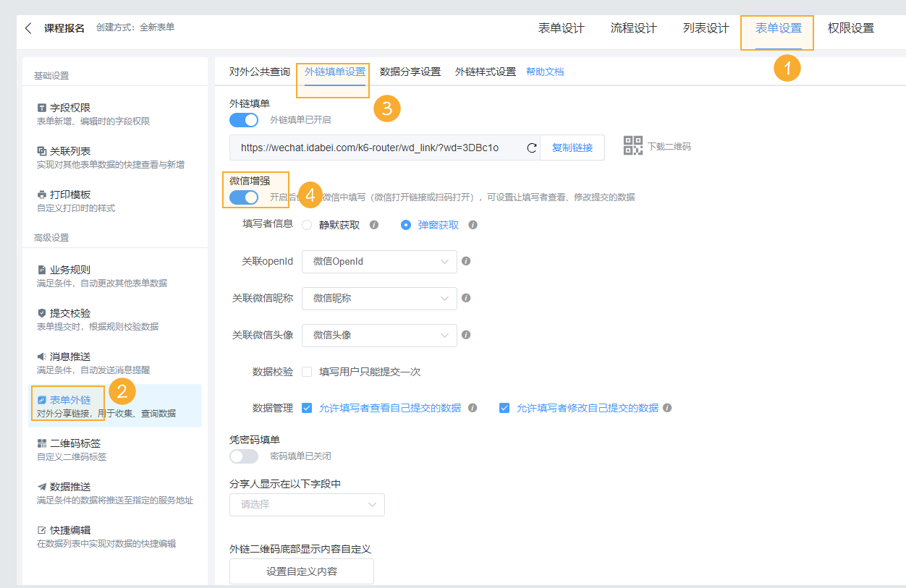Viewport: 906px width, 588px height.
Task: Click the refresh icon beside the link URL
Action: [532, 148]
